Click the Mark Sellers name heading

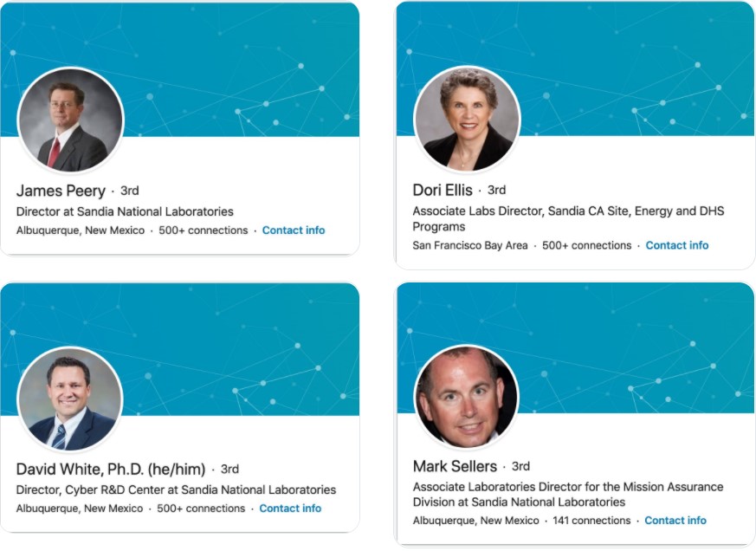(455, 467)
